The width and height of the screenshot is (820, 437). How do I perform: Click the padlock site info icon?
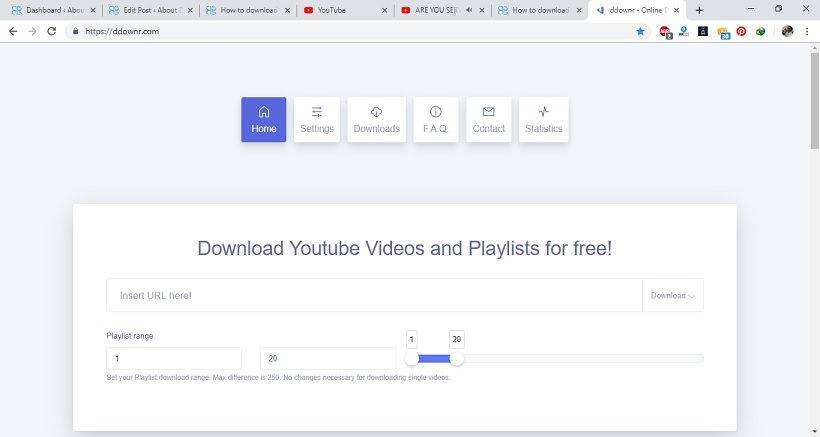coord(75,31)
